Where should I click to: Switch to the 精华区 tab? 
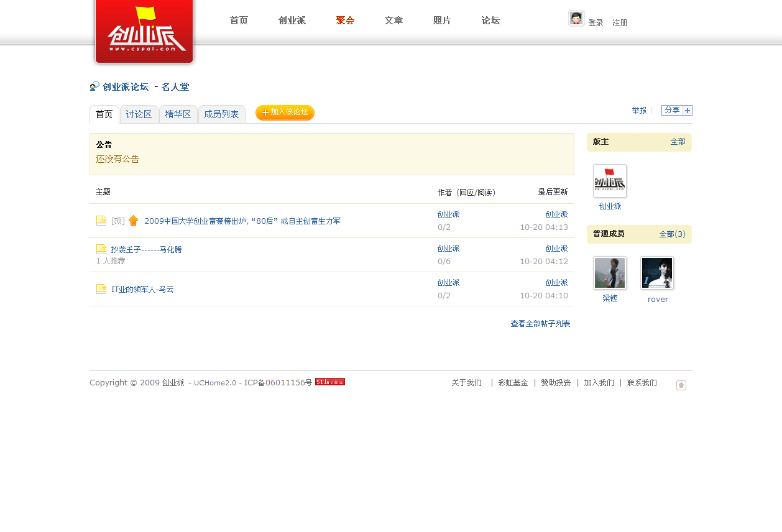pyautogui.click(x=178, y=114)
